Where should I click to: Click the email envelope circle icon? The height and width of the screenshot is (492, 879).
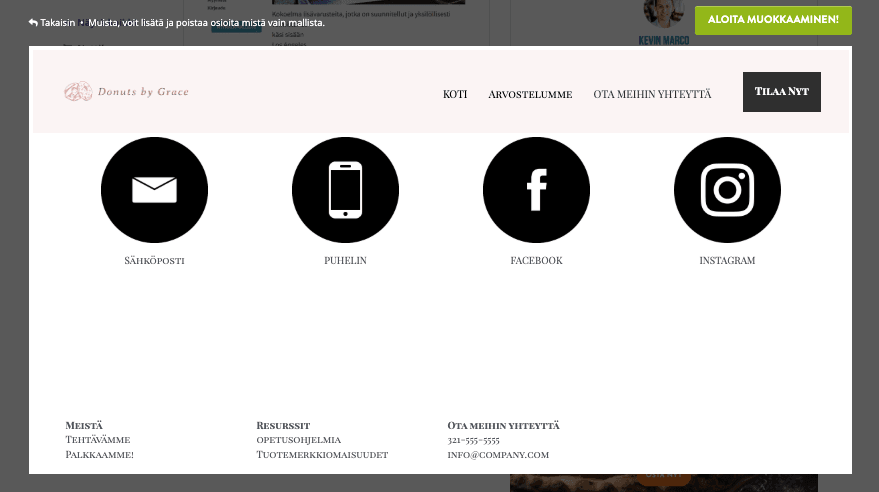click(154, 190)
